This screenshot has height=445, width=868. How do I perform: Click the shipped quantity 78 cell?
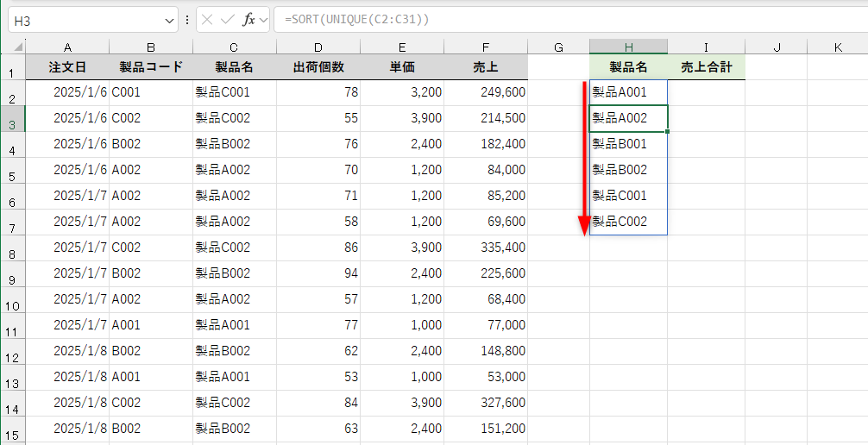click(x=318, y=92)
